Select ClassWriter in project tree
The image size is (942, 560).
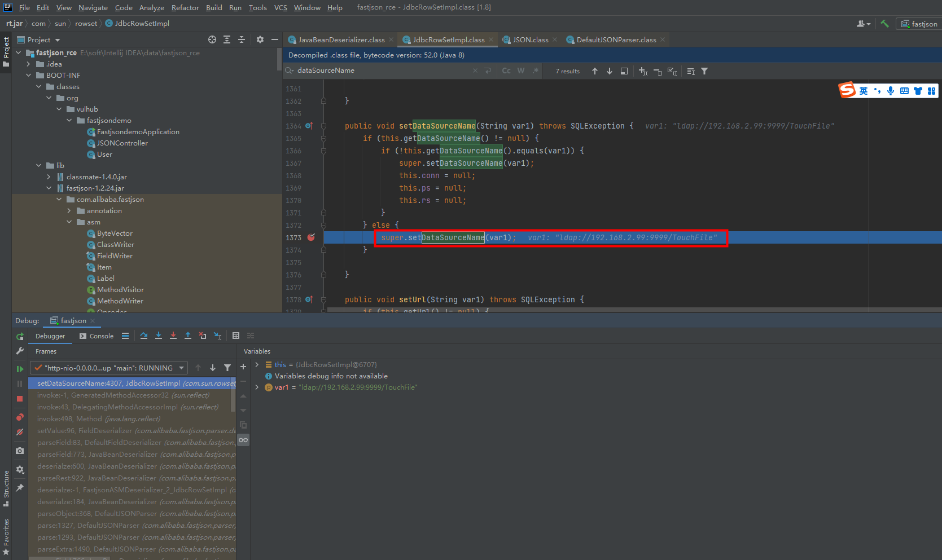coord(116,245)
